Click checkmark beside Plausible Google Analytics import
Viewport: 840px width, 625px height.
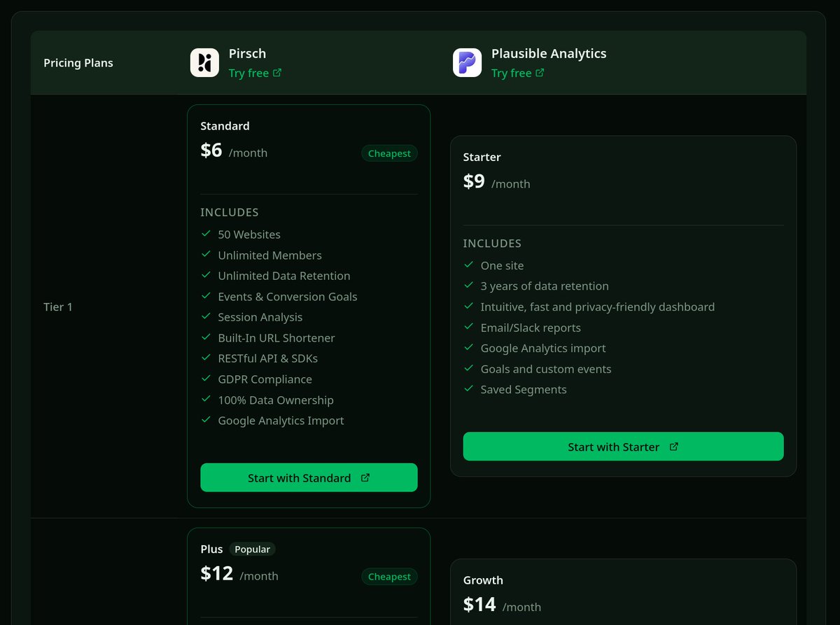click(x=468, y=348)
